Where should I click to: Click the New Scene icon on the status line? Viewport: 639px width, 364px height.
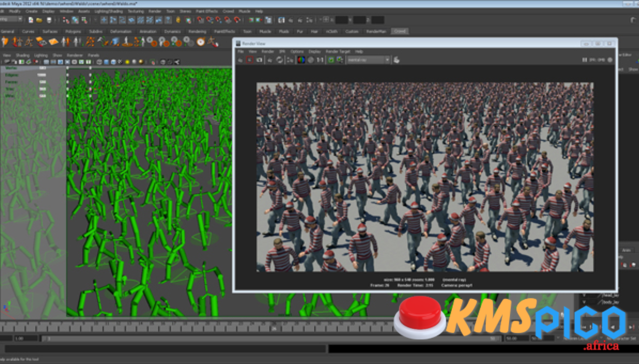pyautogui.click(x=30, y=20)
